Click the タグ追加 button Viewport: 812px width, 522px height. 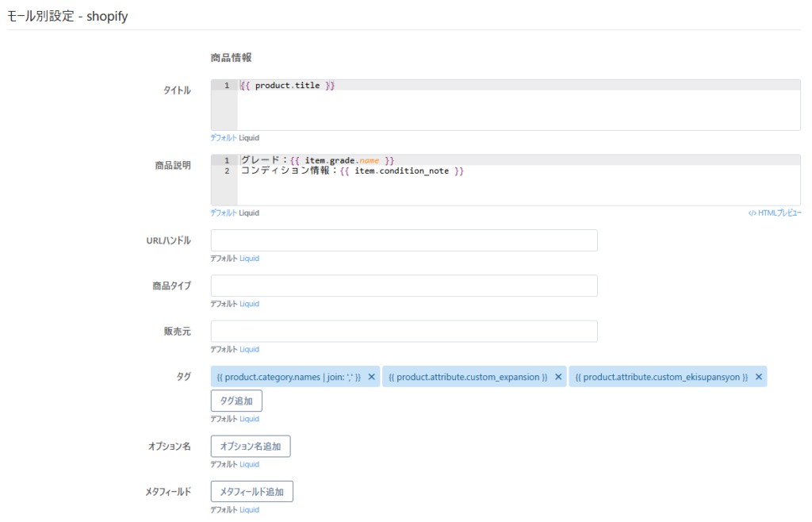236,401
